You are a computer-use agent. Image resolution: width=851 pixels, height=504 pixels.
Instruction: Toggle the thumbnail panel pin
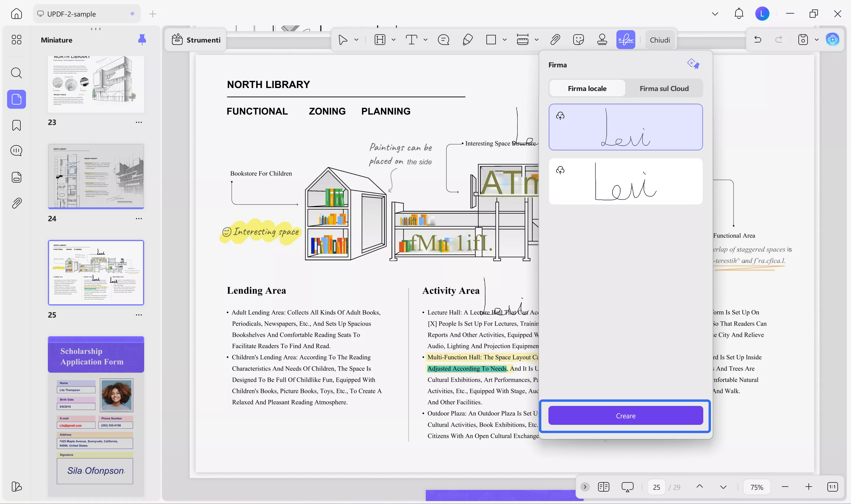(x=142, y=40)
